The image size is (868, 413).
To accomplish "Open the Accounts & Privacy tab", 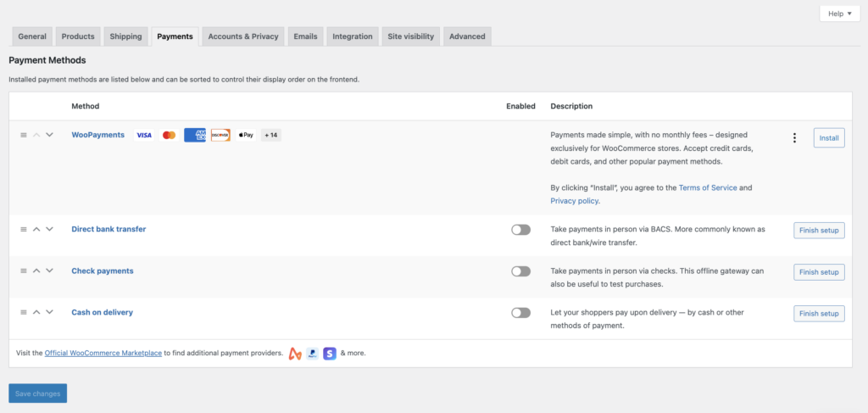I will 243,36.
